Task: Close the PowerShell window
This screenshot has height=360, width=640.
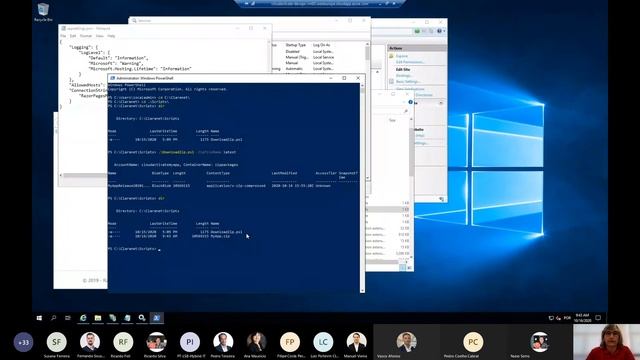Action: 358,78
